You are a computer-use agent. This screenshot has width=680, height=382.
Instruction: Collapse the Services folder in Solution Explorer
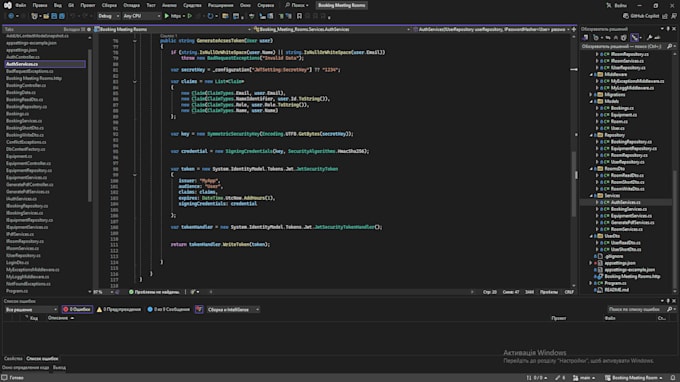coord(591,196)
